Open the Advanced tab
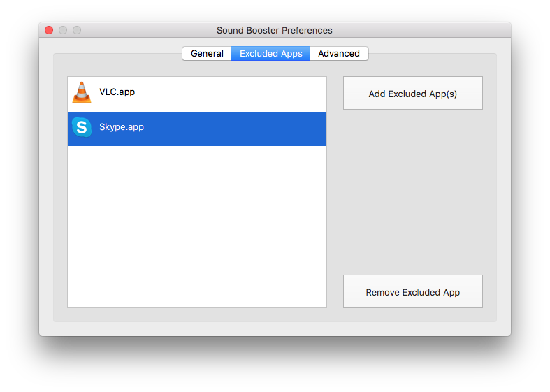Viewport: 550px width, 392px height. tap(339, 53)
